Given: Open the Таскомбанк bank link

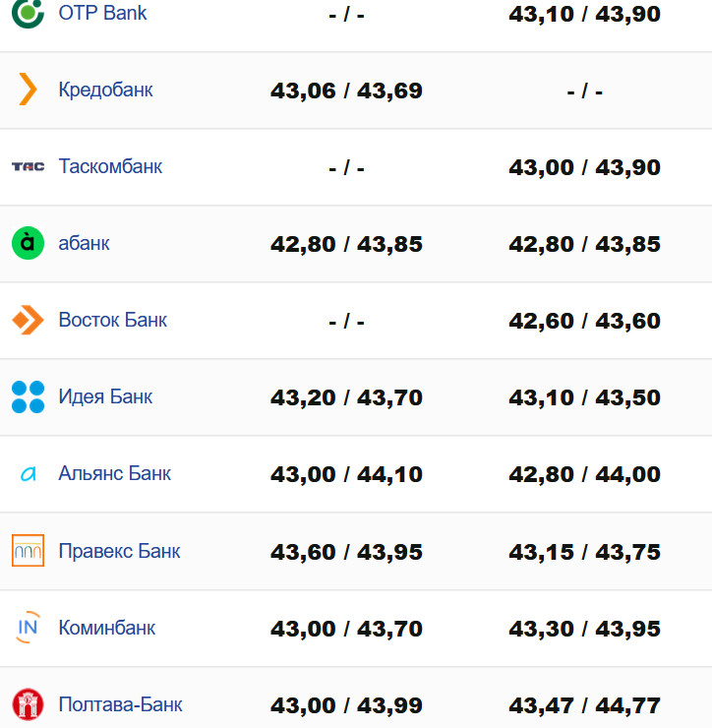Looking at the screenshot, I should 110,166.
